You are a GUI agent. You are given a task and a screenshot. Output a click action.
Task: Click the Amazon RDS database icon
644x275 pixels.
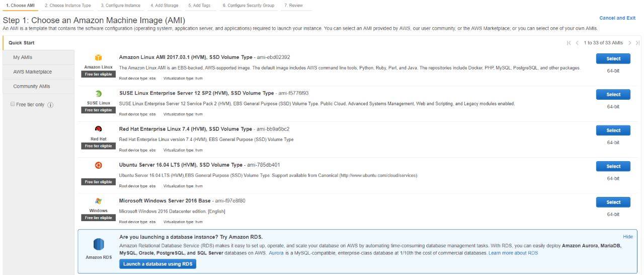coord(99,244)
